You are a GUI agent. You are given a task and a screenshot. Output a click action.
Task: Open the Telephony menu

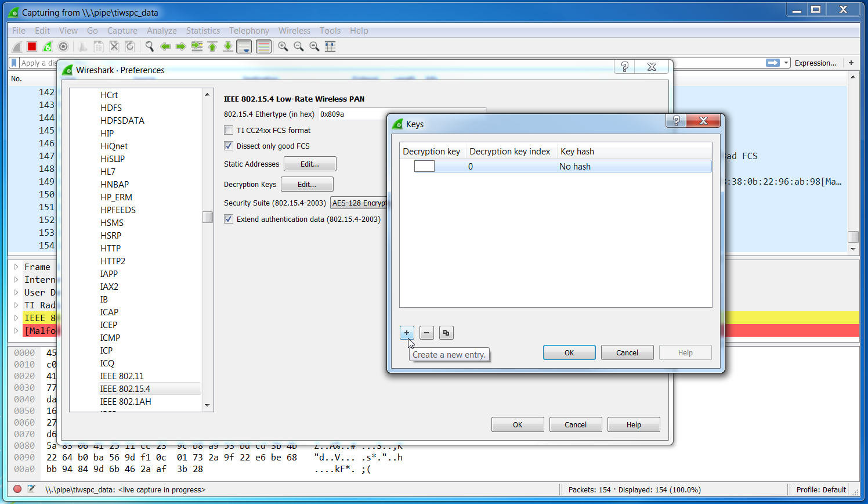pyautogui.click(x=249, y=31)
